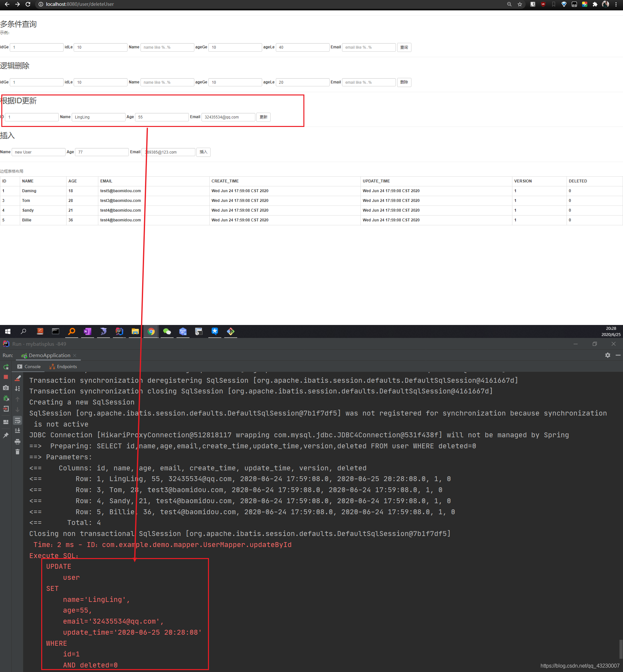The height and width of the screenshot is (672, 623).
Task: Clear console output with the eraser icon
Action: coord(18,378)
